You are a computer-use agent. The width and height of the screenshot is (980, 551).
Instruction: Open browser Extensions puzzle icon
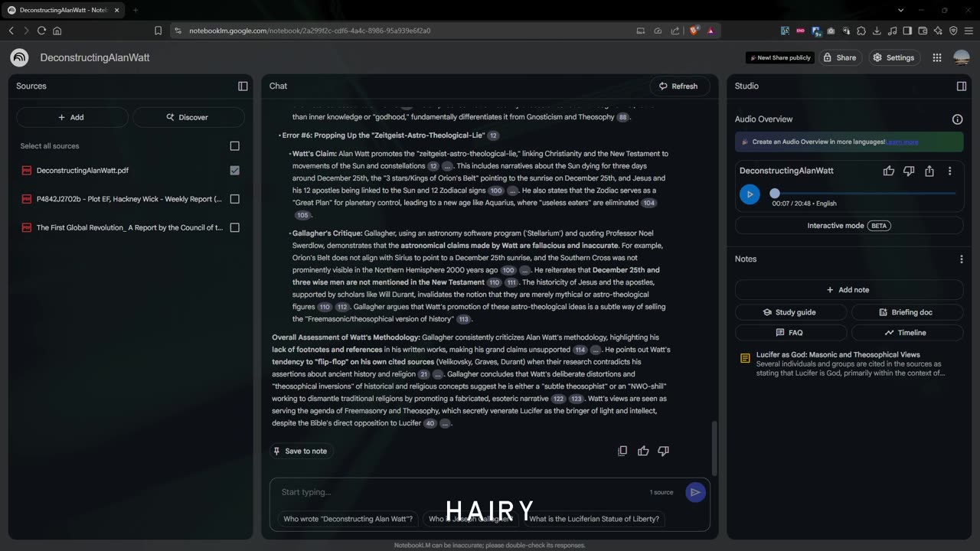click(x=861, y=31)
